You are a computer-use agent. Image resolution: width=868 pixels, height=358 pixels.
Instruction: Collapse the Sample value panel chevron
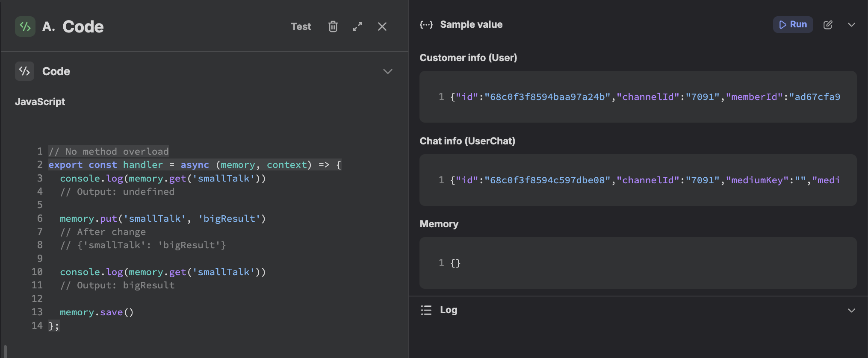[851, 25]
